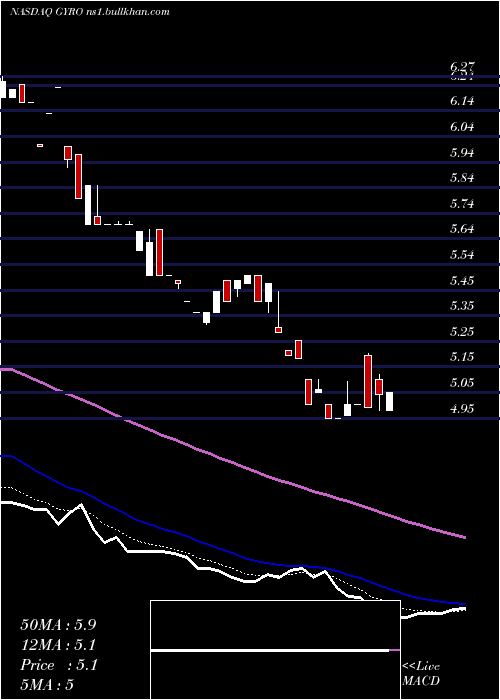Screen dimensions: 500x700
Task: Click the Live MACD label
Action: click(x=421, y=674)
